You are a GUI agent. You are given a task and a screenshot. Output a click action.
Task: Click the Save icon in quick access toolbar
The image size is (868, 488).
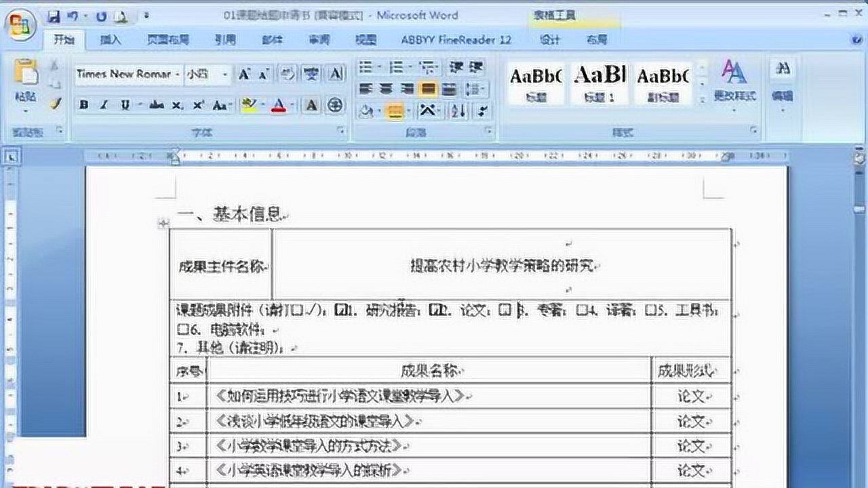[x=52, y=15]
